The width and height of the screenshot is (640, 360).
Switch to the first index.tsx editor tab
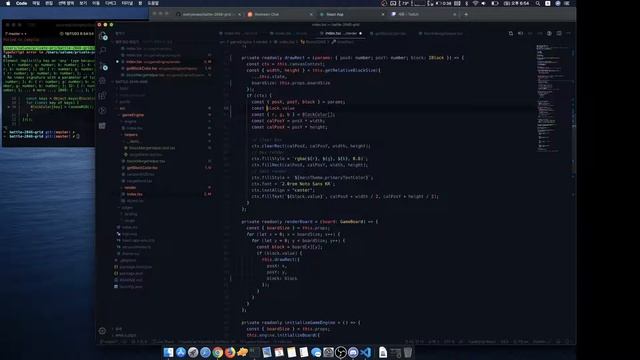239,33
